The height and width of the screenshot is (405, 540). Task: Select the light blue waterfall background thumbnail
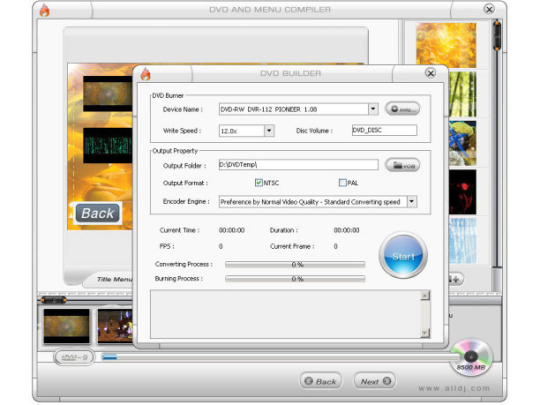[x=463, y=240]
